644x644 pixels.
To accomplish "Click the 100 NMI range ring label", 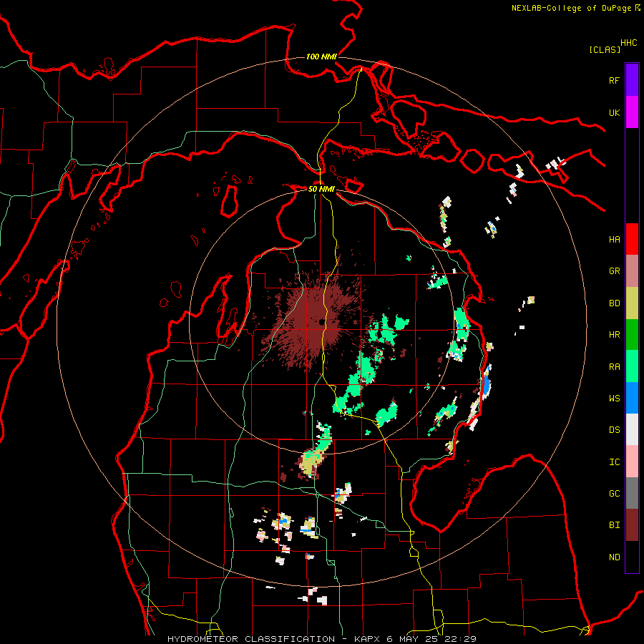I will pyautogui.click(x=321, y=57).
